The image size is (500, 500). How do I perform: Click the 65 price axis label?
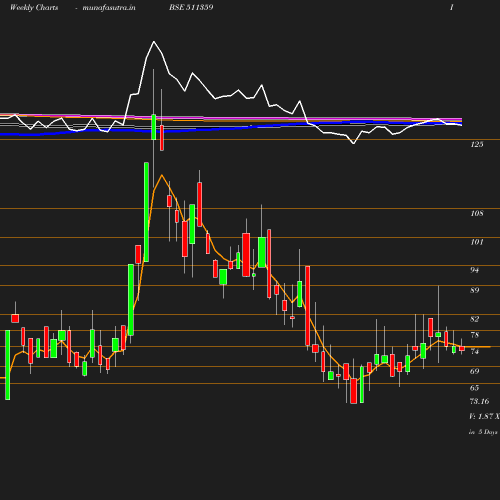click(x=474, y=388)
